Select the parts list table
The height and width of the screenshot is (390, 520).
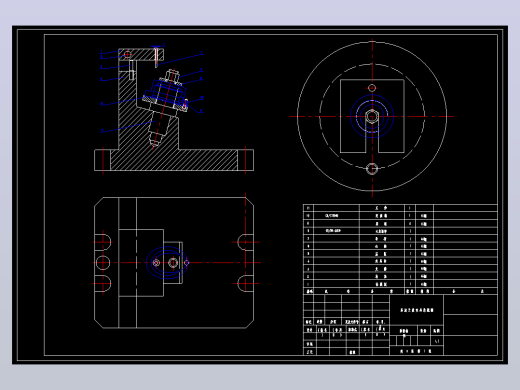[400, 249]
